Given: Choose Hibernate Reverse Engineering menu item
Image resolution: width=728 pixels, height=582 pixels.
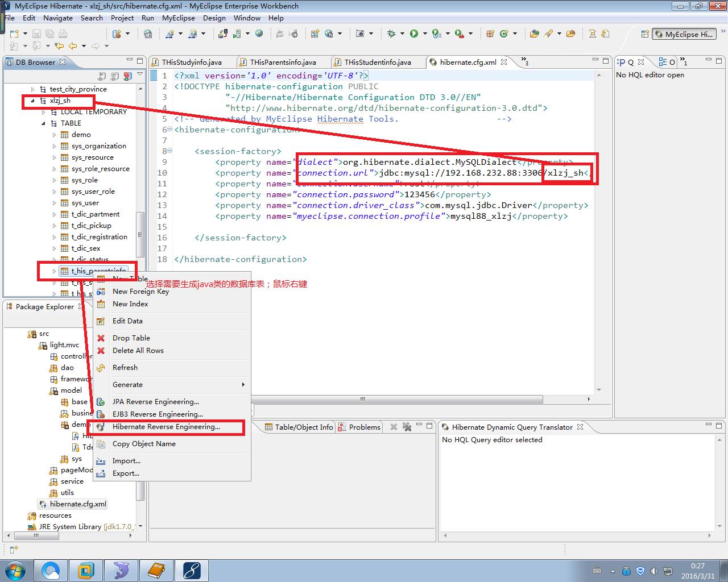Looking at the screenshot, I should tap(172, 427).
